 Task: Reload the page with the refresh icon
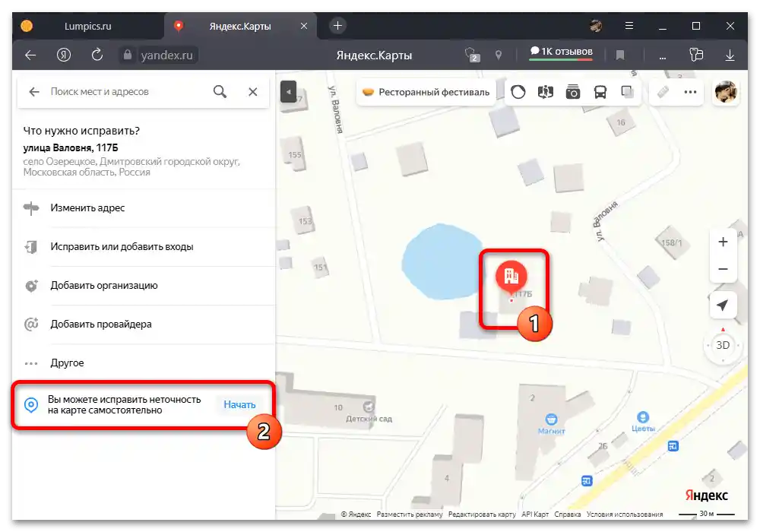click(x=97, y=55)
